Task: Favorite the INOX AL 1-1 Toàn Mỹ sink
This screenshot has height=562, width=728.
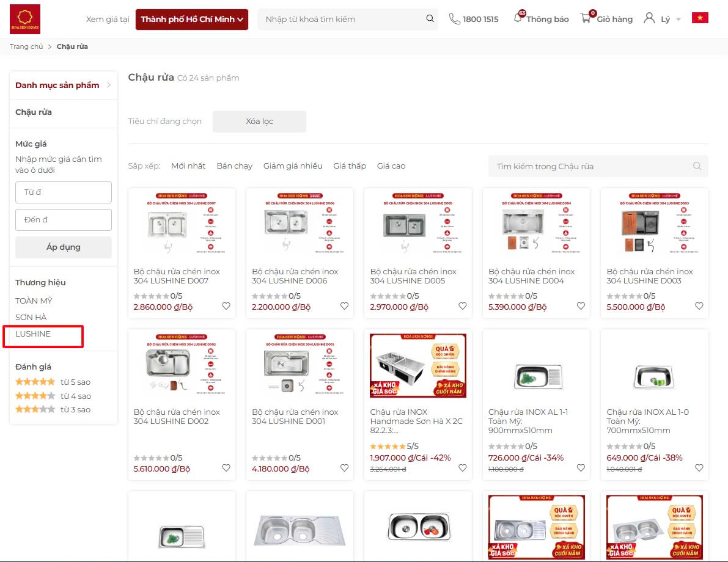Action: [581, 469]
